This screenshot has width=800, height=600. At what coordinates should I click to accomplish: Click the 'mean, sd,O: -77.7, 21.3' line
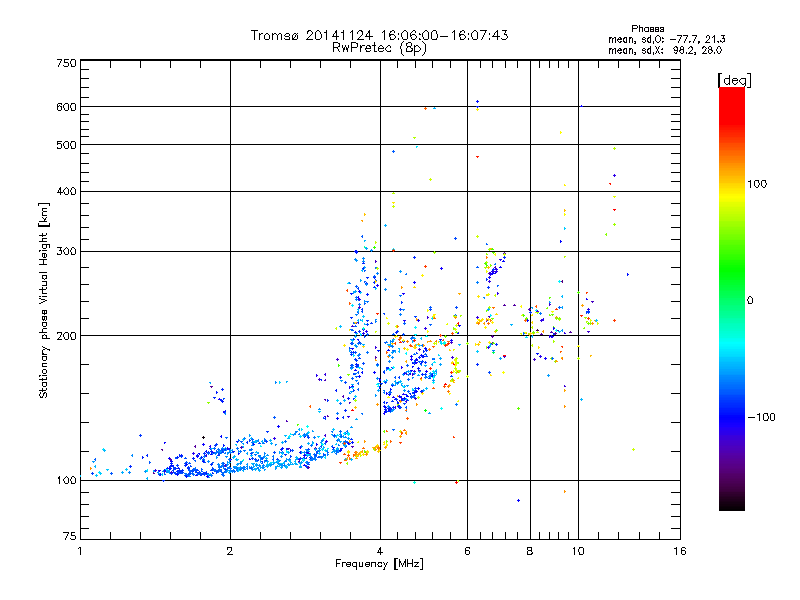pyautogui.click(x=667, y=39)
